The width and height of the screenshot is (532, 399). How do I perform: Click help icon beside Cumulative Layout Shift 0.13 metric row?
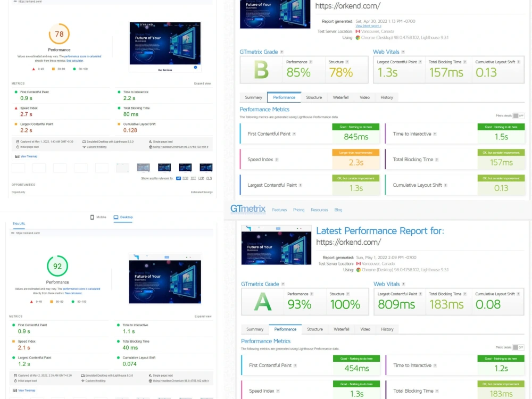pos(446,185)
